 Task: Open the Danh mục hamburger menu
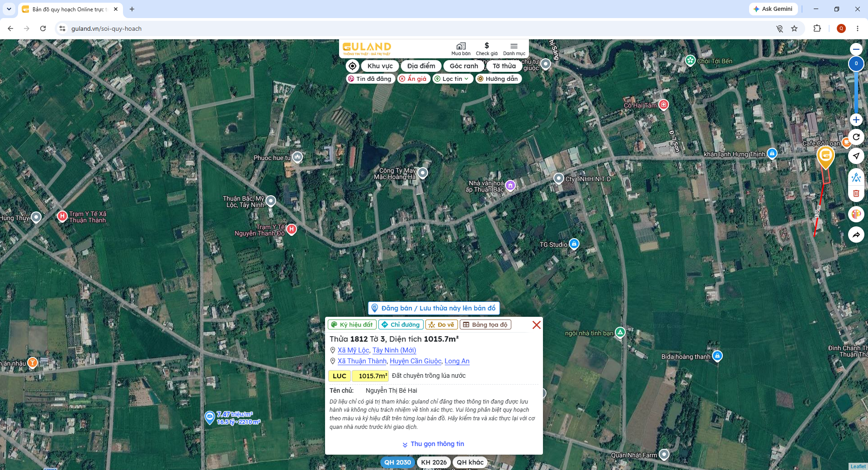tap(514, 49)
